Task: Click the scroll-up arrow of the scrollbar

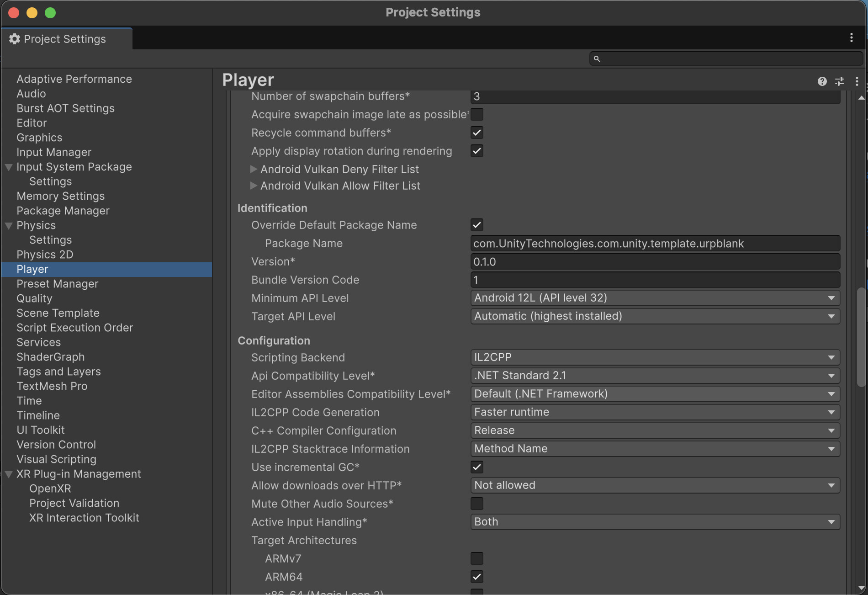Action: (861, 98)
